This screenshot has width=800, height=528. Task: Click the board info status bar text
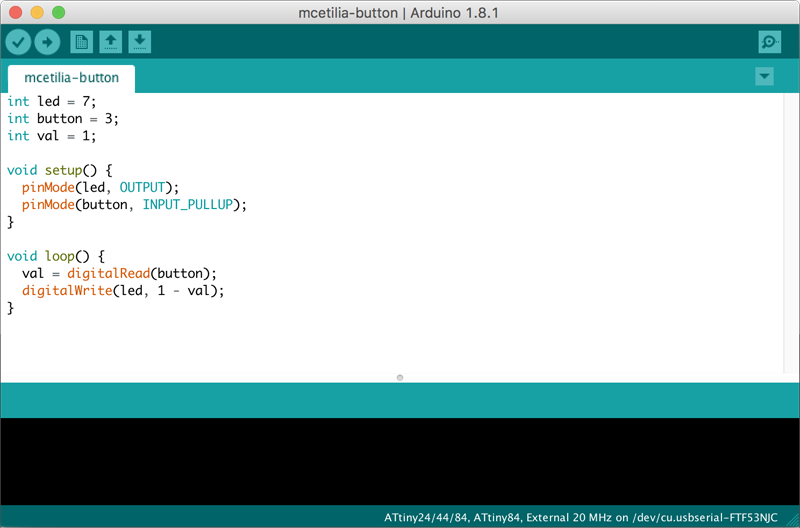pyautogui.click(x=581, y=517)
